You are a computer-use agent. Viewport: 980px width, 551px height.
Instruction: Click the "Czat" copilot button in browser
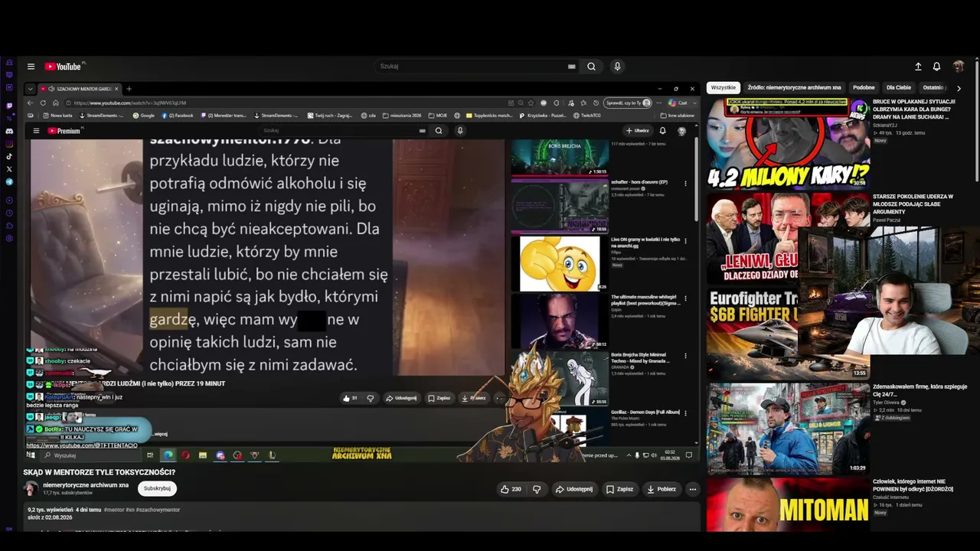[x=678, y=103]
